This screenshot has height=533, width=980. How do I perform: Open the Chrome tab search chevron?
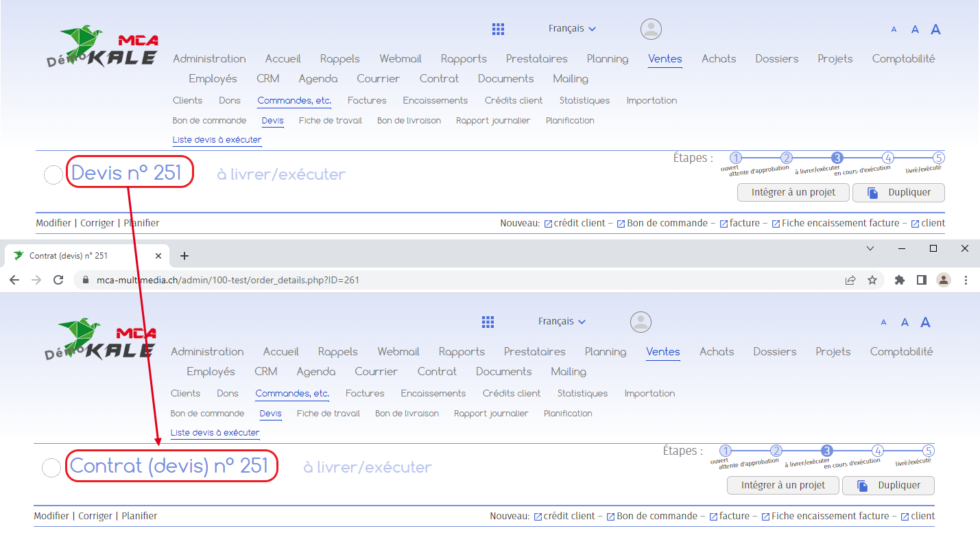tap(870, 248)
